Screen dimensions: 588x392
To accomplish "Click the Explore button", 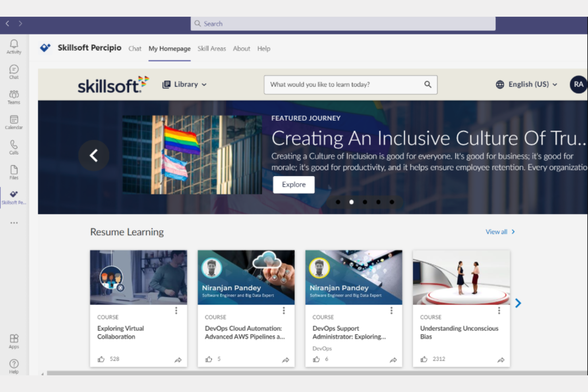I will tap(294, 185).
